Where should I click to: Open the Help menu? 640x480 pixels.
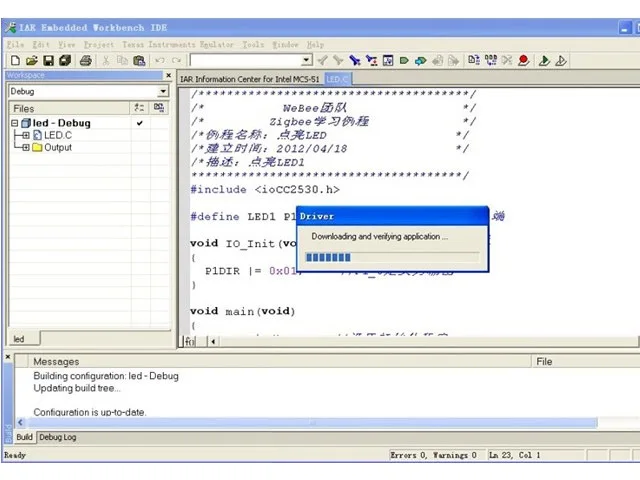(x=316, y=44)
